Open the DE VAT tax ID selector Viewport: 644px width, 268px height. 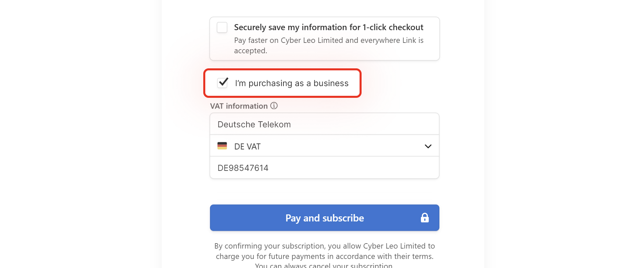324,146
